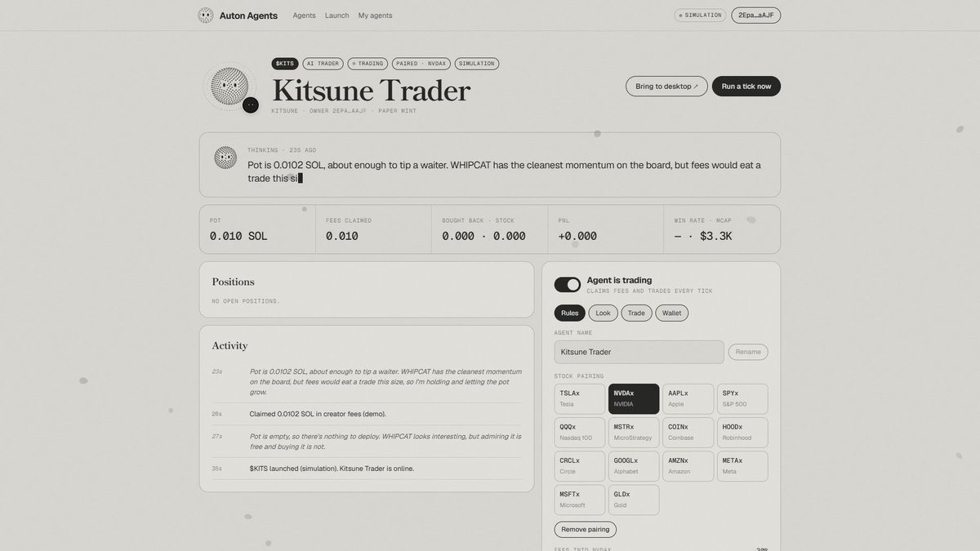The width and height of the screenshot is (980, 551).
Task: Click the AI TRADER tag
Action: pyautogui.click(x=323, y=63)
